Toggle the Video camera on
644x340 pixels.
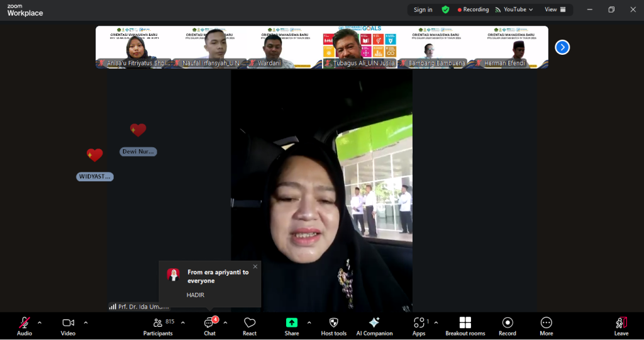click(68, 326)
